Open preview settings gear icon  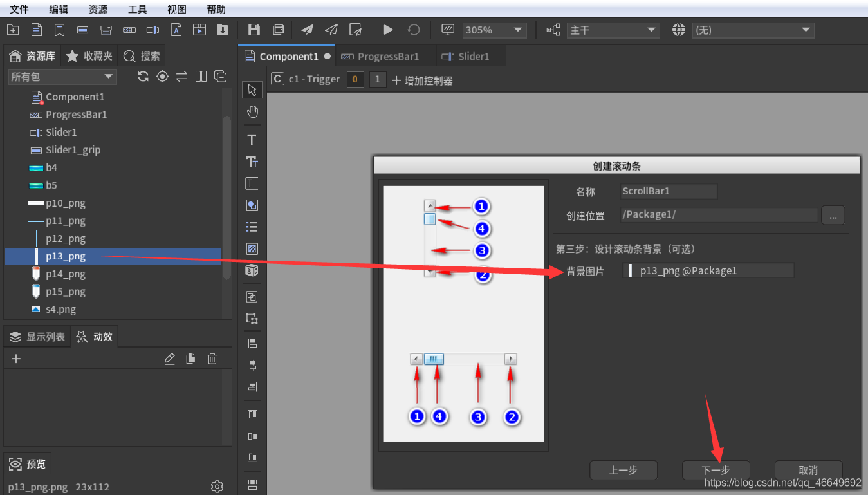217,487
